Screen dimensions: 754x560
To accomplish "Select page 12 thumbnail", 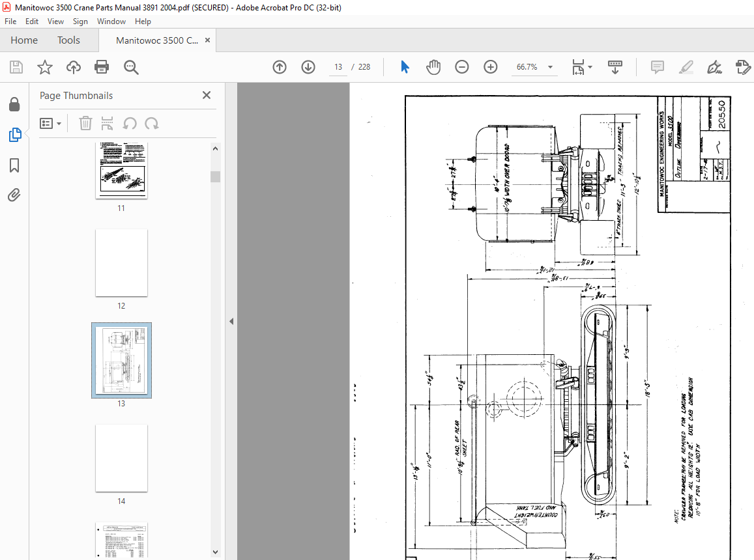I will tap(121, 263).
